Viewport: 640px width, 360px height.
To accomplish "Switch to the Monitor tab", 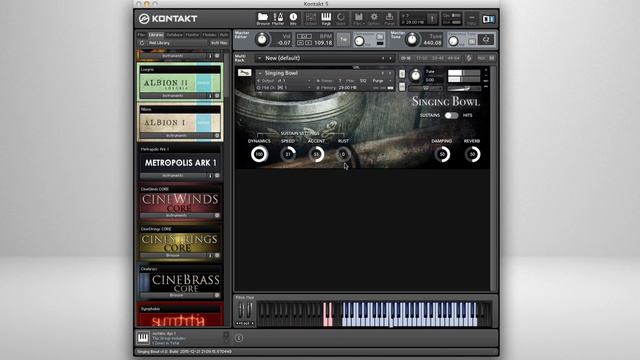I will pos(192,35).
